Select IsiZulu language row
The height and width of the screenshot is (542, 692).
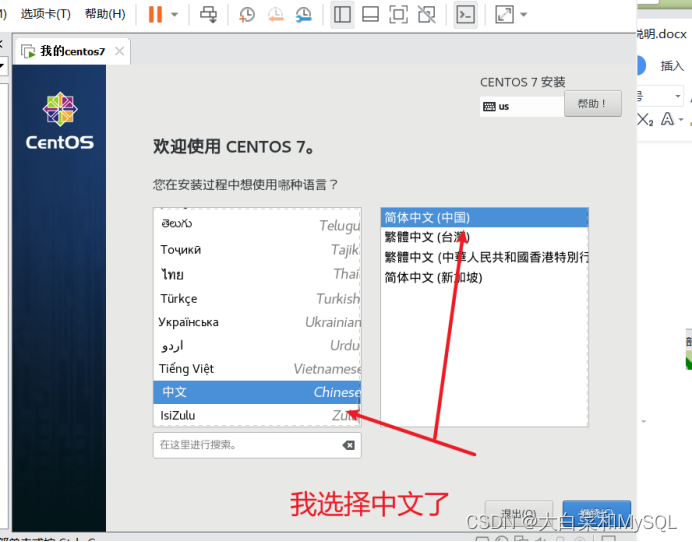[257, 415]
